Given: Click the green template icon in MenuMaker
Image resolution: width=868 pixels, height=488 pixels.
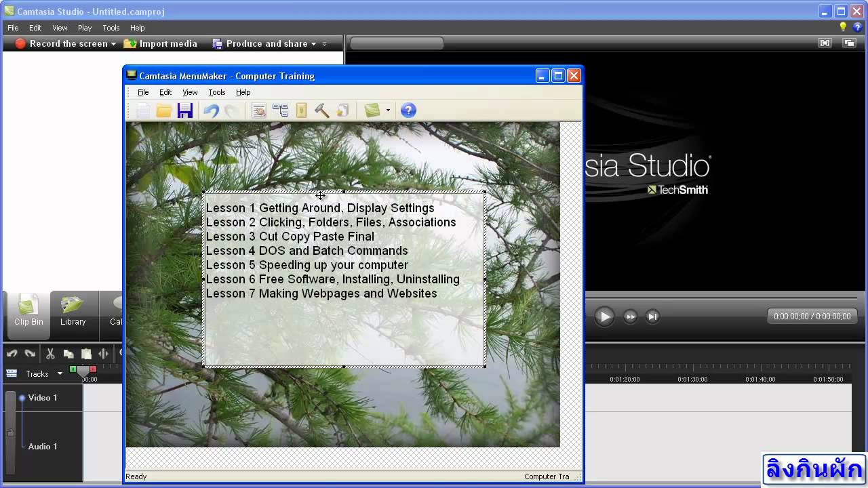Looking at the screenshot, I should click(x=372, y=110).
